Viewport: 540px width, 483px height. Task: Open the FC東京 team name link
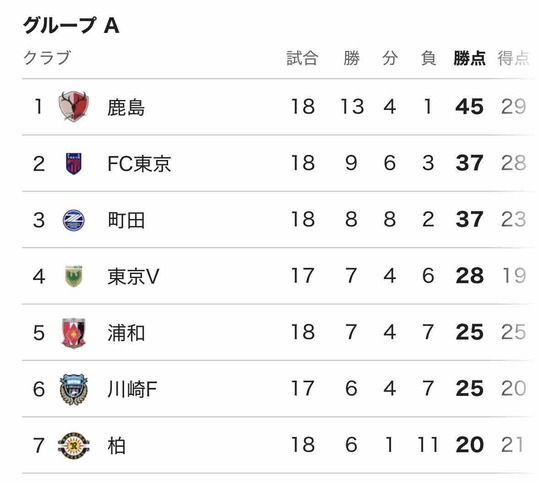pos(139,164)
